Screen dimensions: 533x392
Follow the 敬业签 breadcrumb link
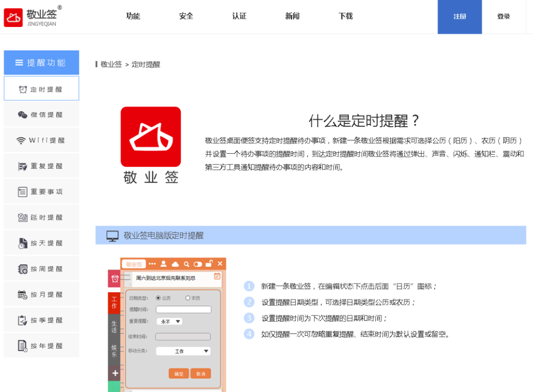pyautogui.click(x=111, y=64)
